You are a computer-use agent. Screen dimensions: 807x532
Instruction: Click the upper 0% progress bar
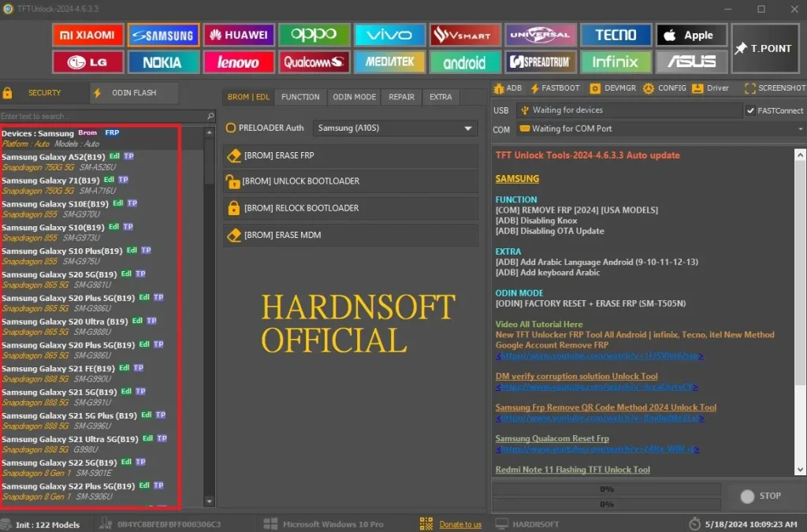click(607, 489)
